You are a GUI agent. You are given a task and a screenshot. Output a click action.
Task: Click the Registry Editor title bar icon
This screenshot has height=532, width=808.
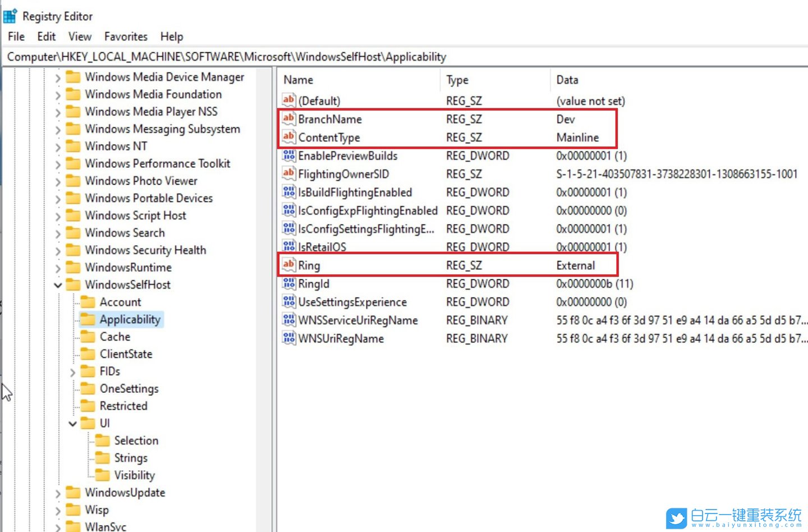[x=10, y=16]
